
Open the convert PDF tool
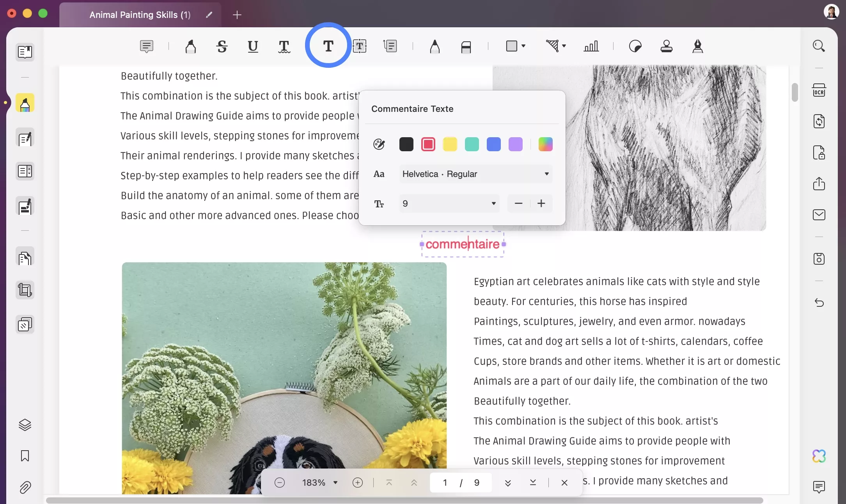click(819, 121)
